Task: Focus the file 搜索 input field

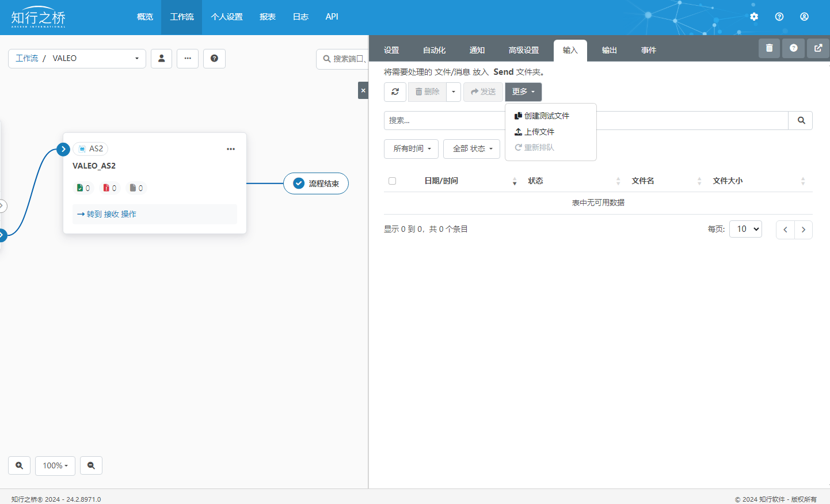Action: [586, 120]
